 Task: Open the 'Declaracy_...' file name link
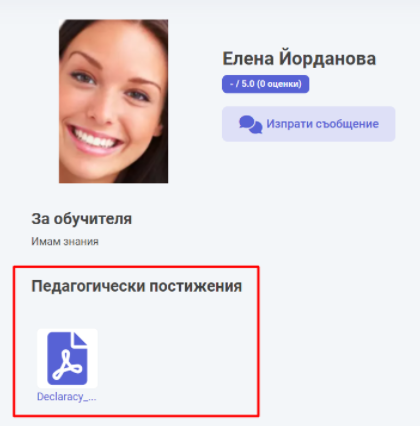67,397
